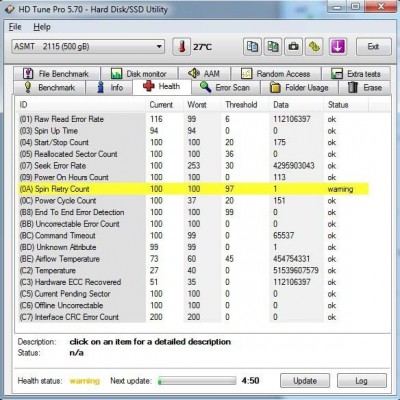The width and height of the screenshot is (400, 400).
Task: Switch to the Random Access tab
Action: click(276, 73)
